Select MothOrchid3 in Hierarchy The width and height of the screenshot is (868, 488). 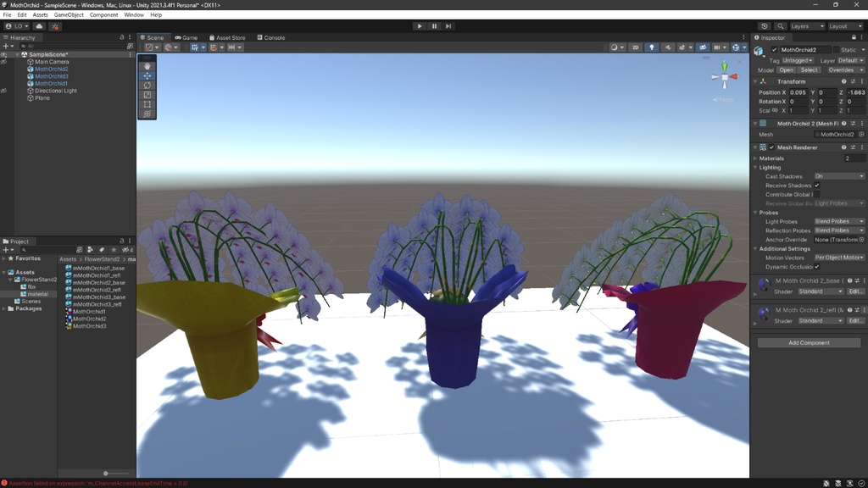click(x=51, y=76)
